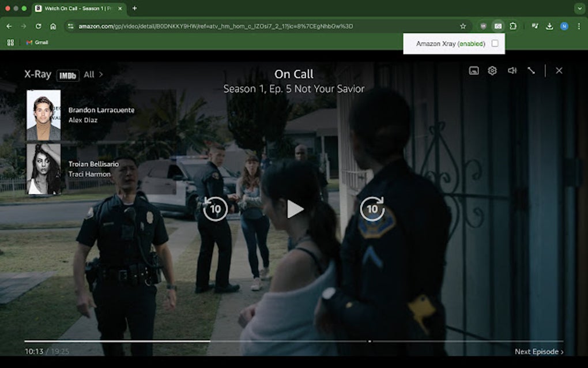Select the remote pairing icon
The height and width of the screenshot is (368, 588).
(530, 70)
